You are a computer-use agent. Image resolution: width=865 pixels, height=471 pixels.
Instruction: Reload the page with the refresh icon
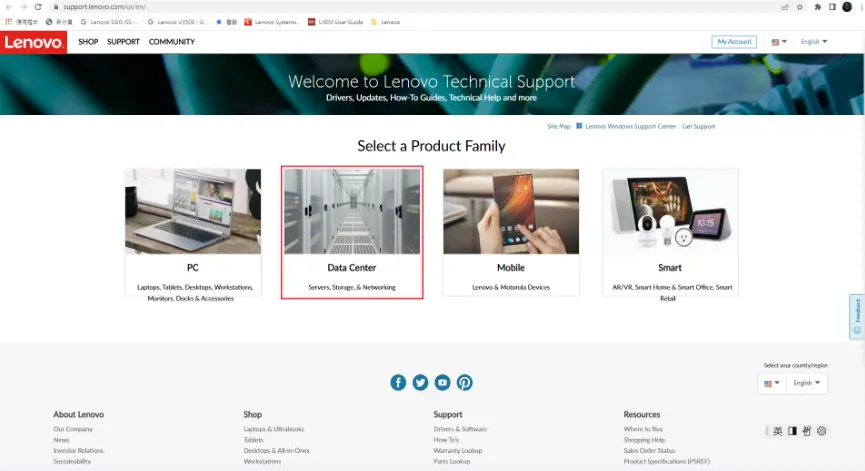[x=38, y=7]
